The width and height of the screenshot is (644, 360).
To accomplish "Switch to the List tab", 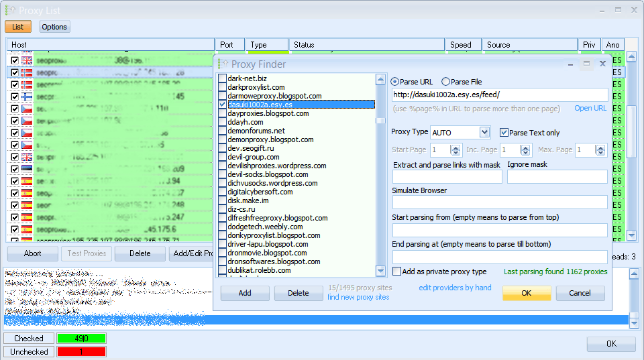I will pos(18,27).
